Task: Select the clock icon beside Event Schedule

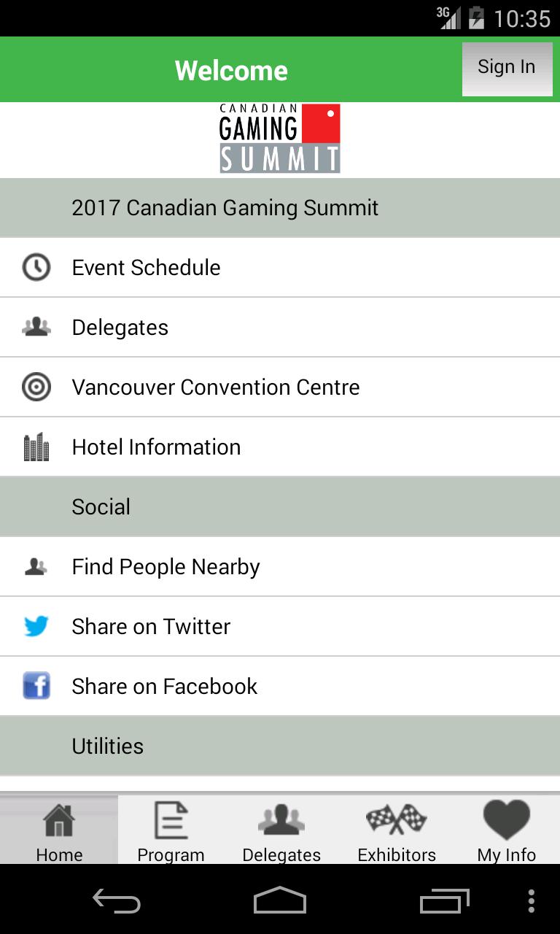Action: coord(36,267)
